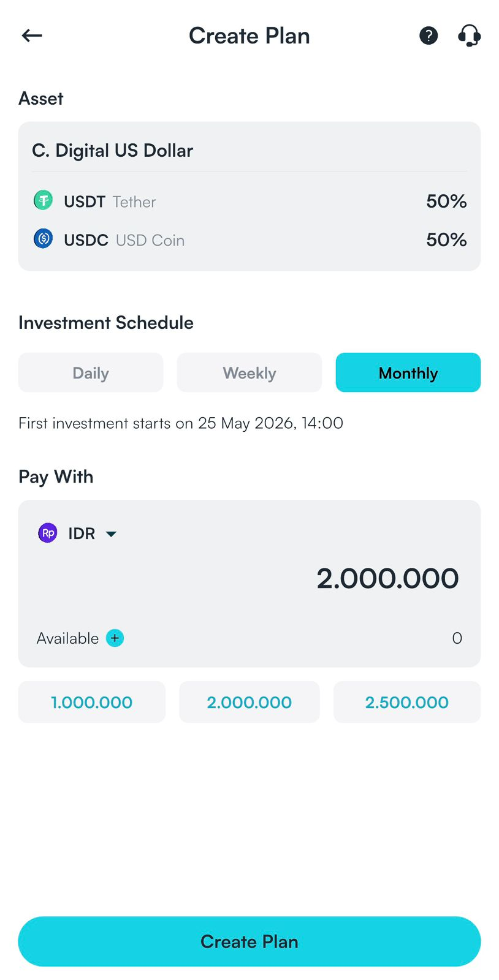This screenshot has height=980, width=499.
Task: Open the C. Digital US Dollar asset card
Action: coord(250,196)
